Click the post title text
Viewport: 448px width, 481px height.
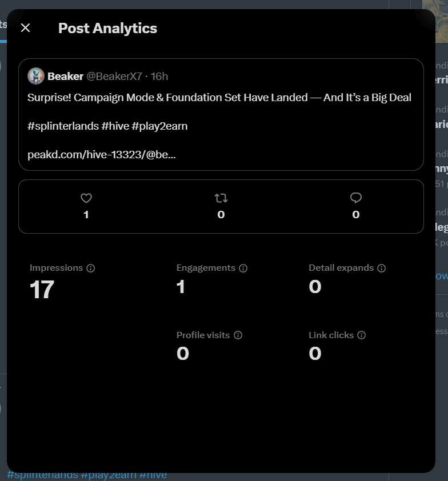click(219, 98)
